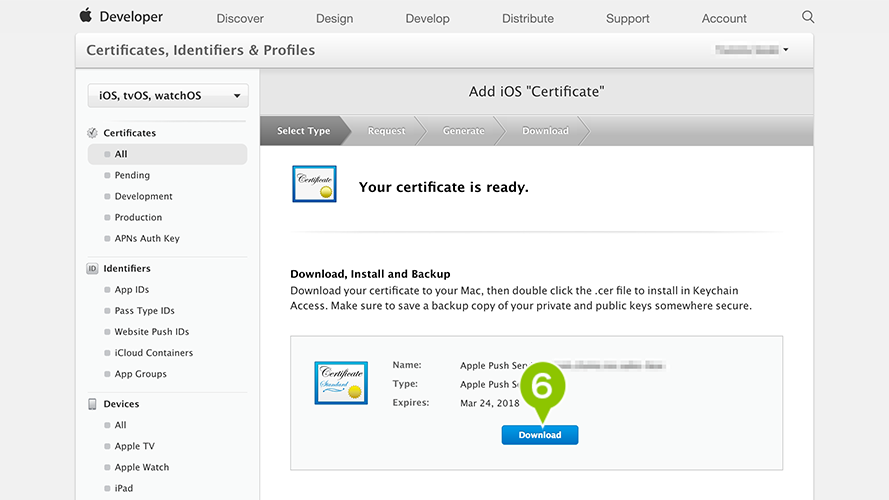
Task: Click 'Add iOS "Certificate"' page title
Action: pos(536,91)
